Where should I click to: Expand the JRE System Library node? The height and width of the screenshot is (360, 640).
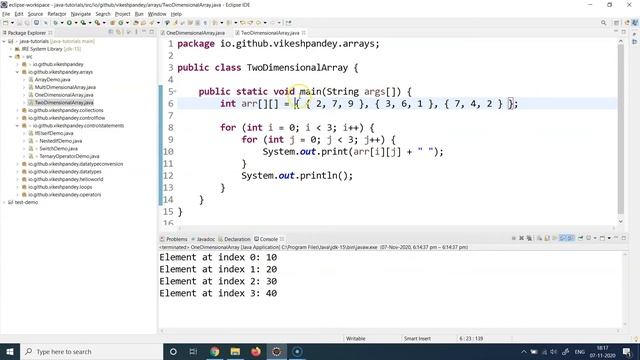pyautogui.click(x=11, y=49)
